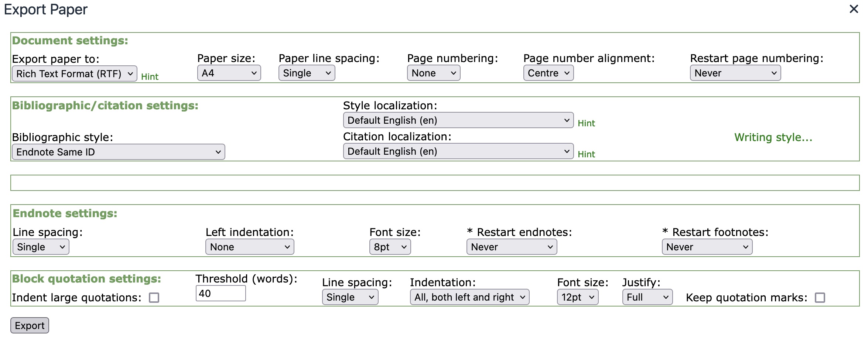Open the Export paper to format dropdown
This screenshot has height=339, width=868.
tap(74, 73)
